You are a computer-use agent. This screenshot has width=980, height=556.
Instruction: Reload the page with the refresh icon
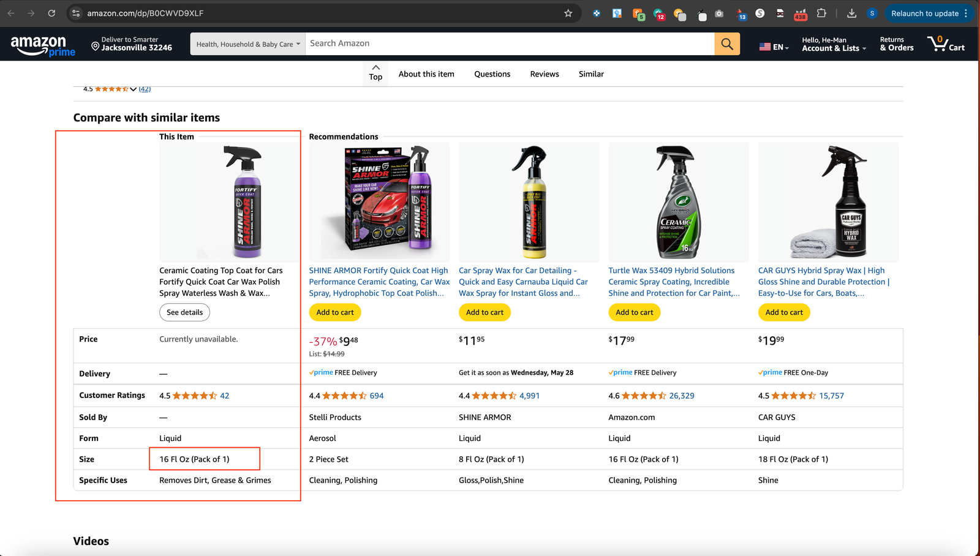click(51, 13)
